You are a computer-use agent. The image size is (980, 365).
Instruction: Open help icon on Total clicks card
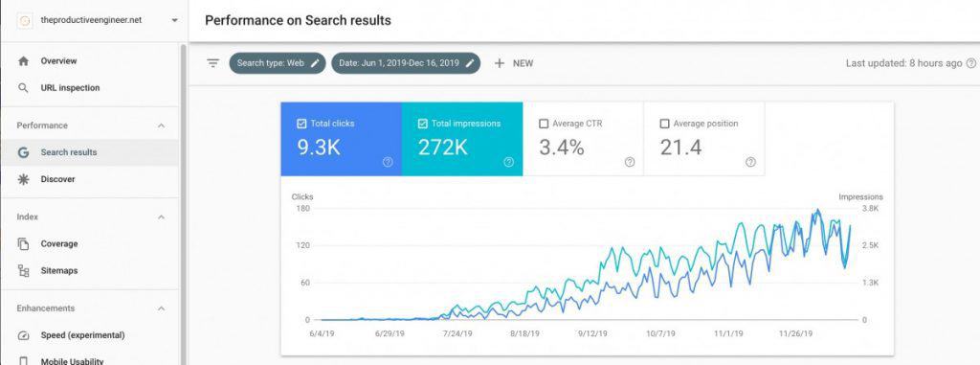pos(388,162)
